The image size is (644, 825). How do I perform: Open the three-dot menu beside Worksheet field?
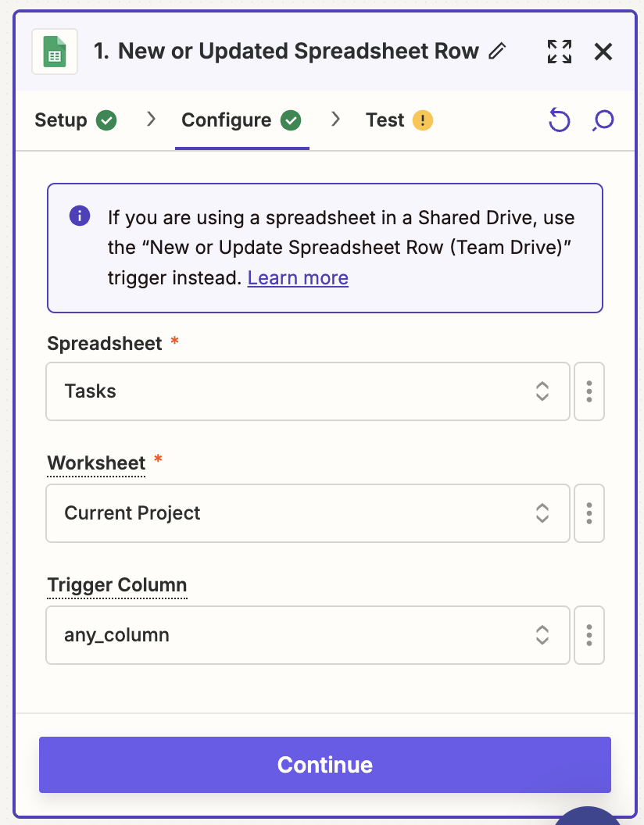[589, 513]
